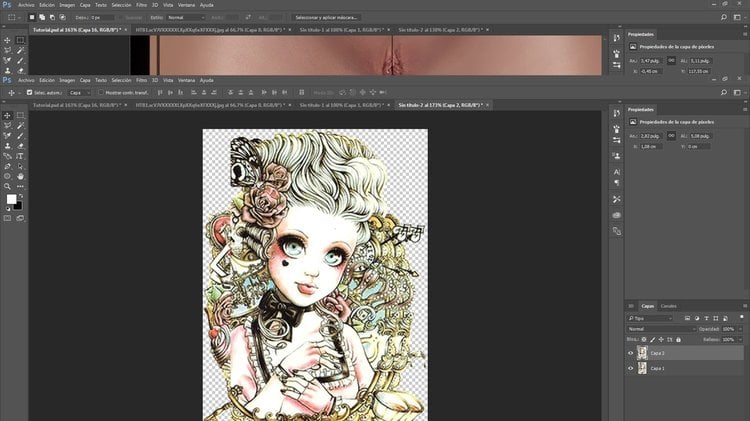
Task: Click foreground white color swatch in front window
Action: (11, 199)
